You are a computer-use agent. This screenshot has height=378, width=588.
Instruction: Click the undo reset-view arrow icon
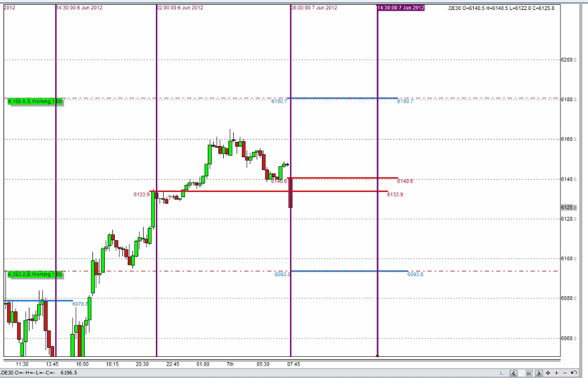(574, 373)
